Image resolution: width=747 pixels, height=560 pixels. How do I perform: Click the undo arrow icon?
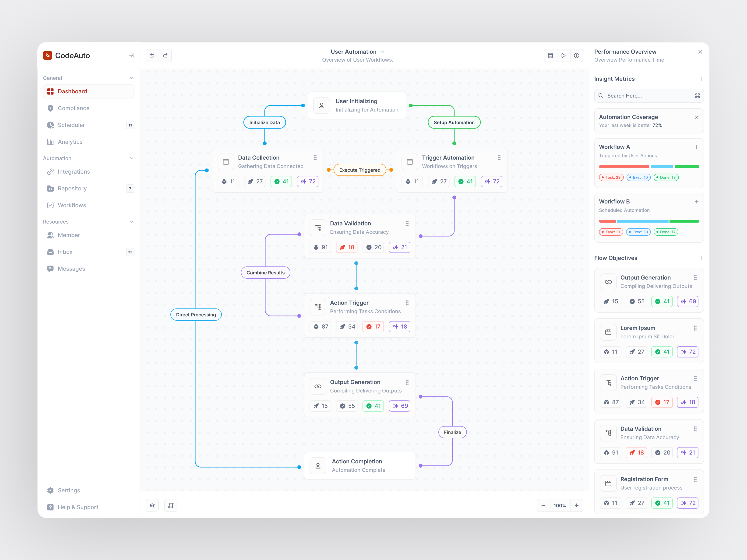pyautogui.click(x=152, y=55)
